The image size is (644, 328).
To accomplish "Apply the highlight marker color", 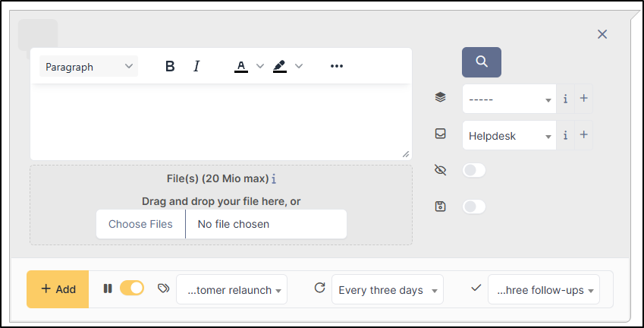I will click(280, 67).
